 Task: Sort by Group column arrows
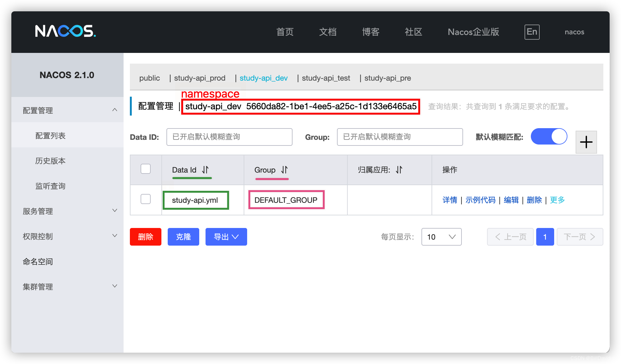pos(285,170)
